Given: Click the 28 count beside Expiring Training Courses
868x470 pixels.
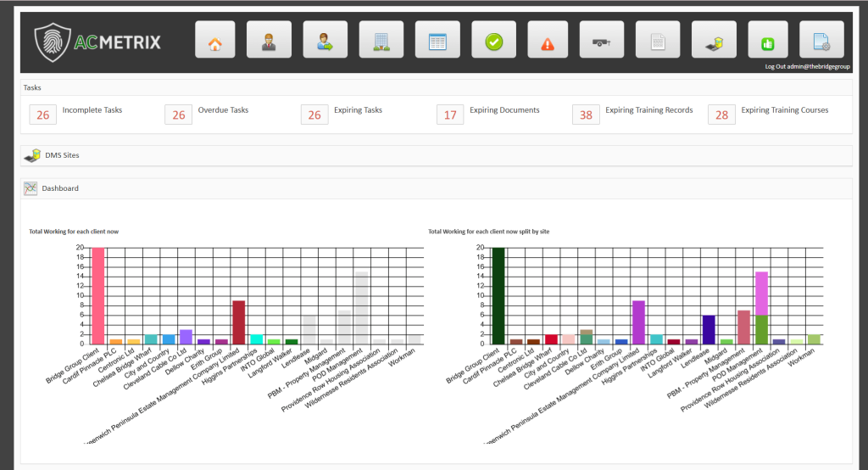Looking at the screenshot, I should coord(721,115).
